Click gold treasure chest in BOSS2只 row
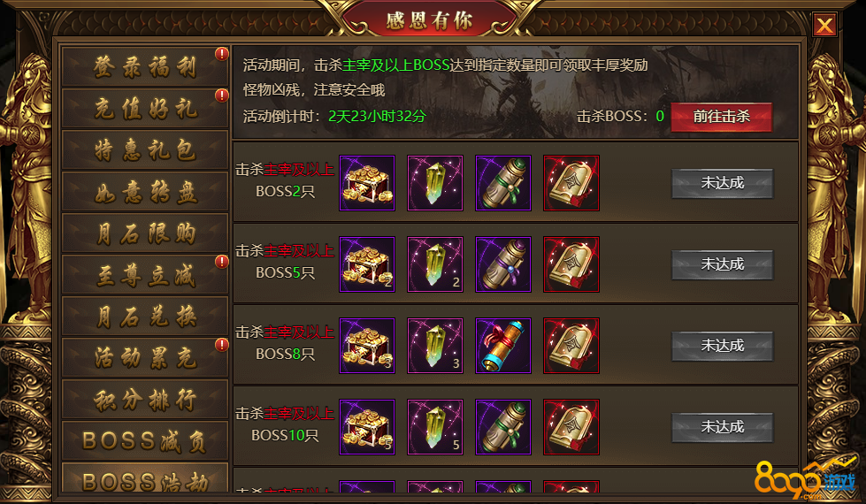 (x=367, y=183)
